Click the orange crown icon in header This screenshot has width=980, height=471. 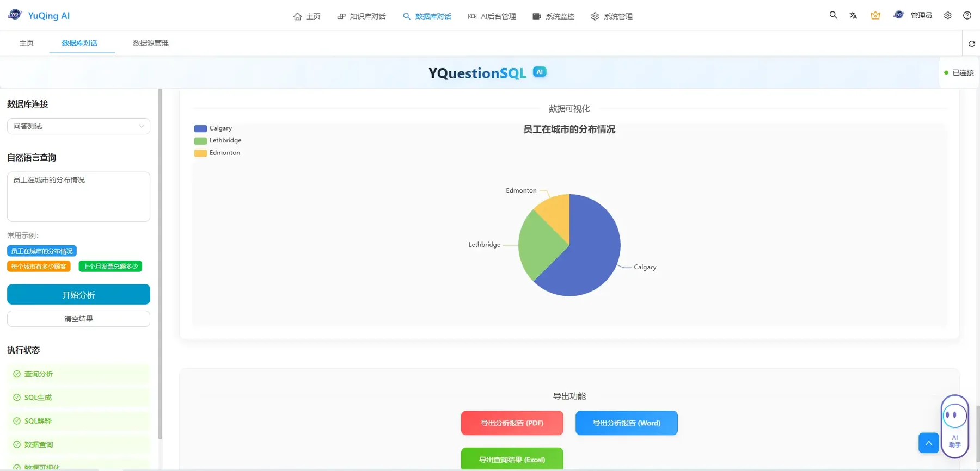[x=875, y=15]
